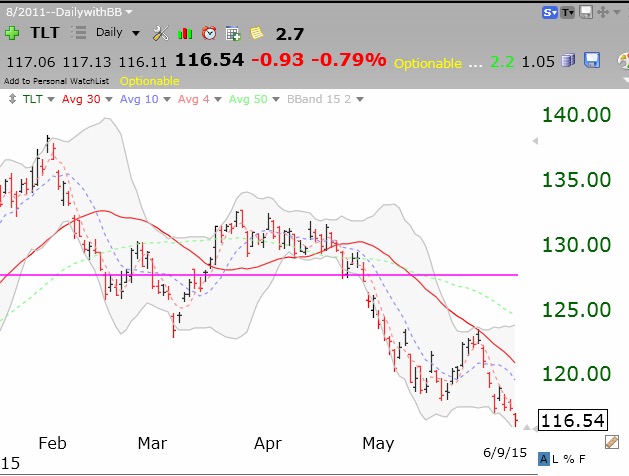This screenshot has width=629, height=476.
Task: Expand the BBand 15 2 indicator dropdown
Action: 360,99
